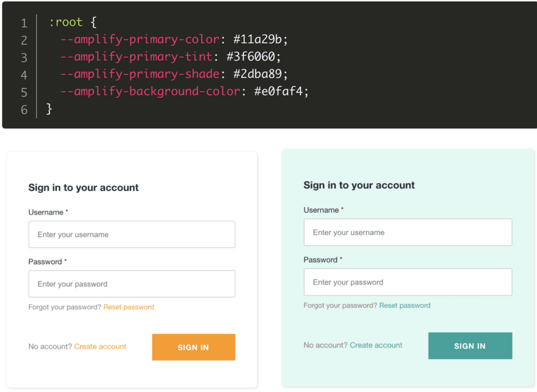The width and height of the screenshot is (537, 392).
Task: Click the left Sign in to your account heading
Action: click(83, 187)
